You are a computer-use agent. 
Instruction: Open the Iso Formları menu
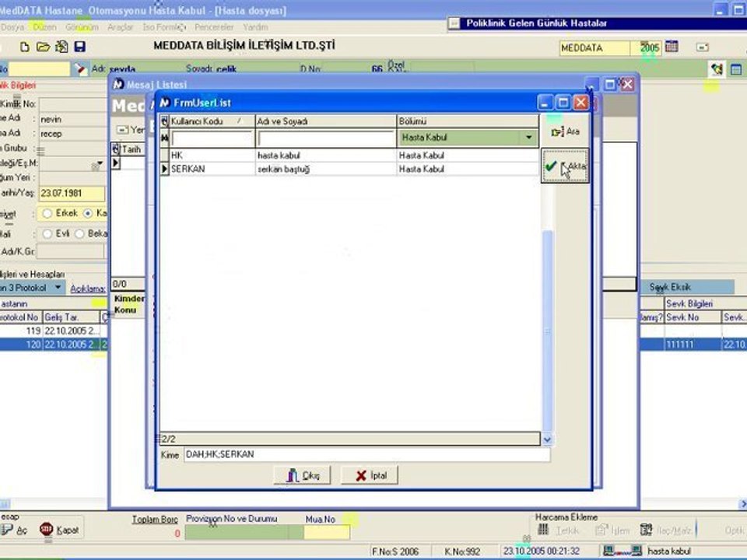point(164,27)
